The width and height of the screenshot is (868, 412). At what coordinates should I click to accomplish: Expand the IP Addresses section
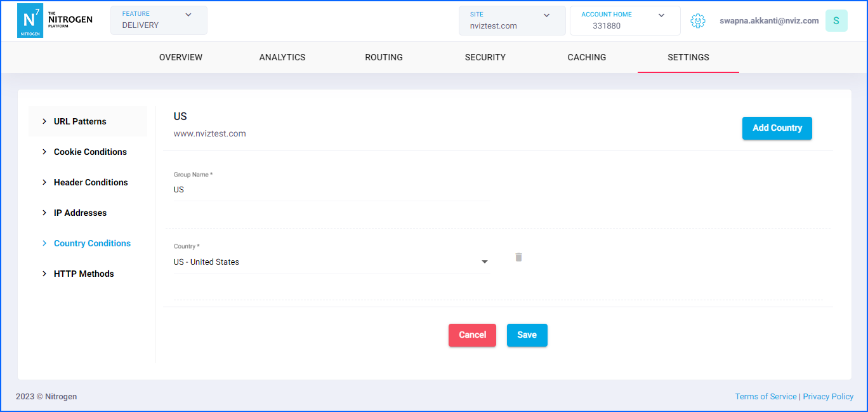(x=80, y=213)
